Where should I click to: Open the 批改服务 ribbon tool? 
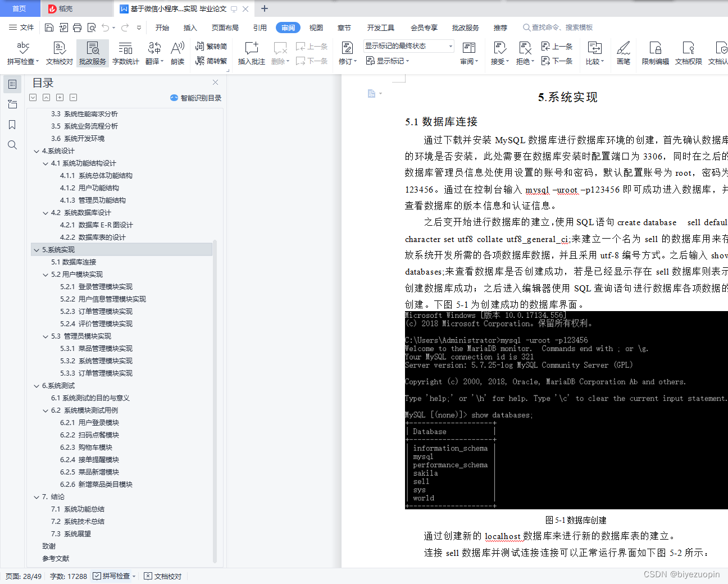click(x=93, y=53)
